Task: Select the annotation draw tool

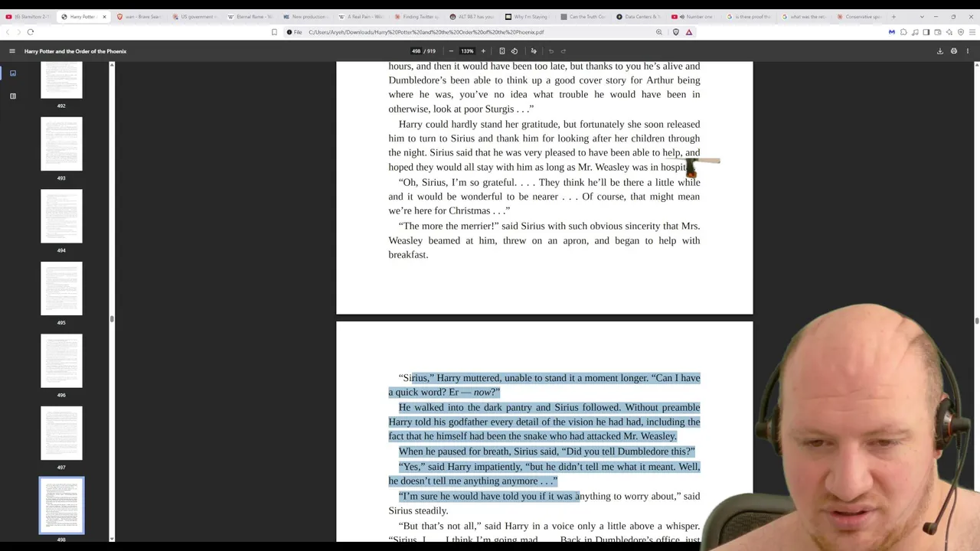Action: 534,51
